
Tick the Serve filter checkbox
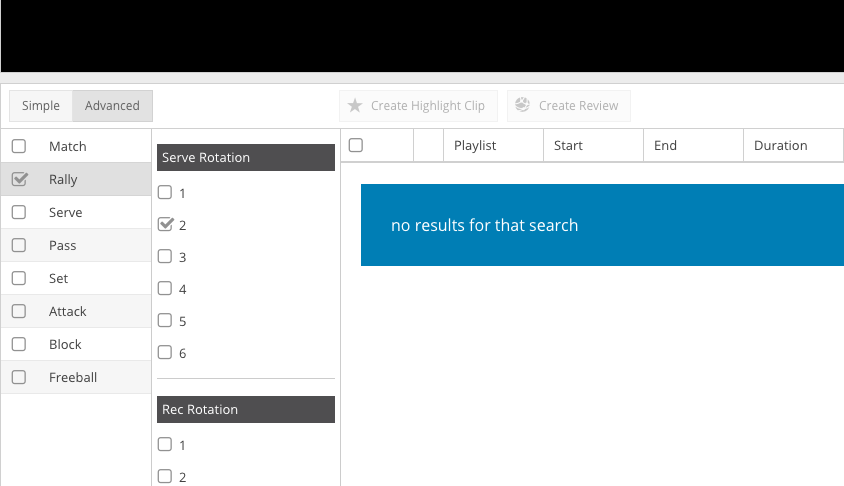pyautogui.click(x=19, y=212)
